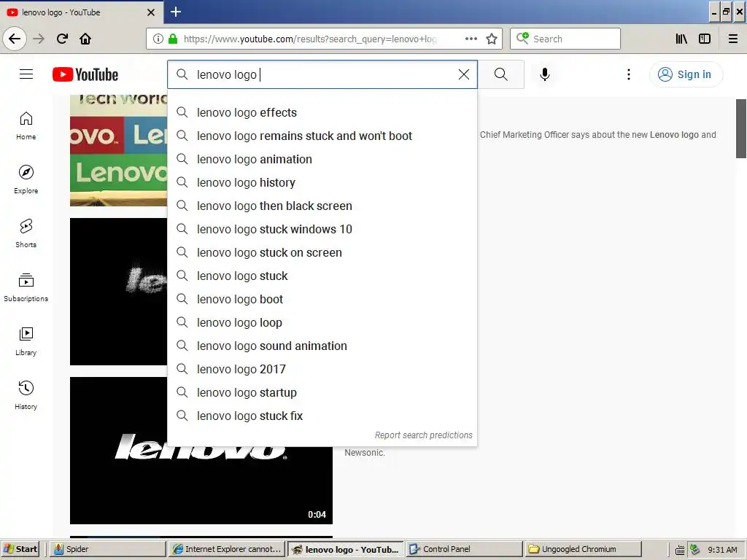Clear the YouTube search text with X
This screenshot has height=560, width=747.
463,74
